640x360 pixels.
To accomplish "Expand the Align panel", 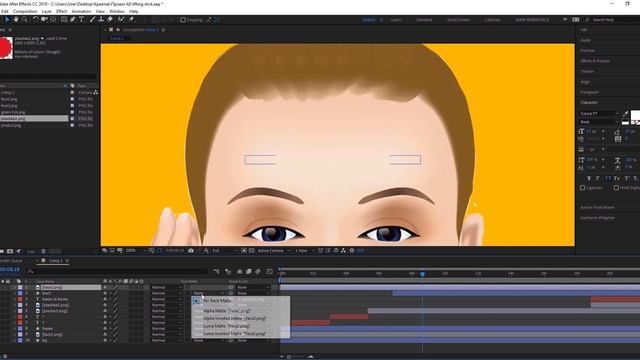I will (585, 82).
